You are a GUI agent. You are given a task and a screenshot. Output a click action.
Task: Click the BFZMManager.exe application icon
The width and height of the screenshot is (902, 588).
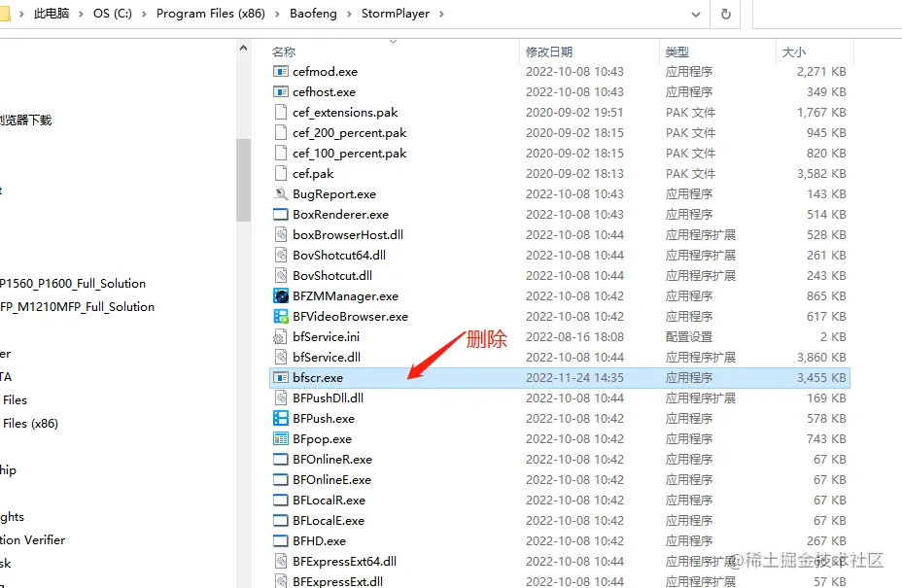click(x=281, y=296)
